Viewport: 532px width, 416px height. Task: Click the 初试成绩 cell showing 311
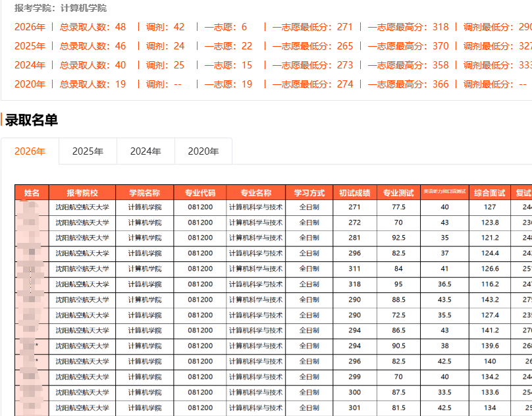click(354, 269)
